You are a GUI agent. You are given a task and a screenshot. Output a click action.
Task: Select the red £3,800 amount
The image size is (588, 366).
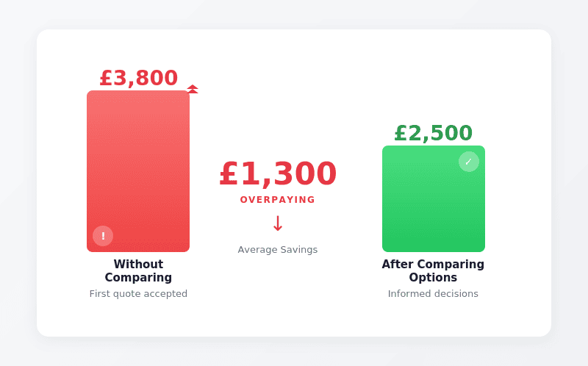pyautogui.click(x=138, y=78)
